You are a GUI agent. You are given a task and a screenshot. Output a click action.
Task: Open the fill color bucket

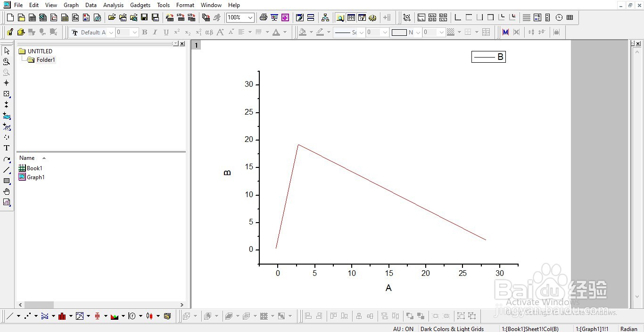(x=303, y=32)
